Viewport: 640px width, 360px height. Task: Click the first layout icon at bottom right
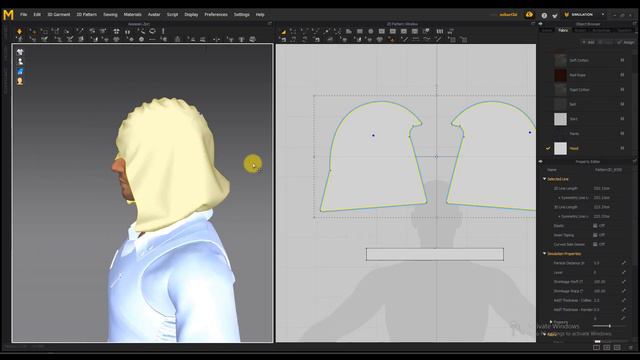[x=596, y=347]
